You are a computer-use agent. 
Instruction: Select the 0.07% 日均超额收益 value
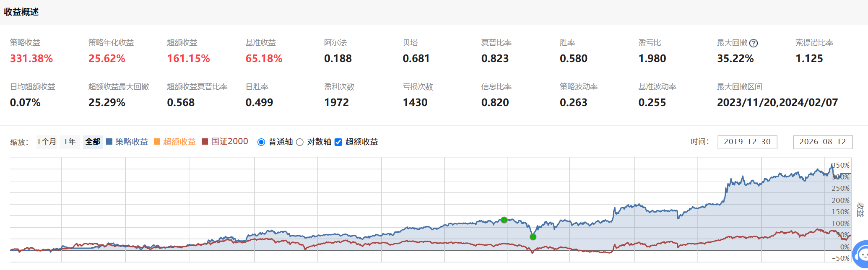coord(25,103)
